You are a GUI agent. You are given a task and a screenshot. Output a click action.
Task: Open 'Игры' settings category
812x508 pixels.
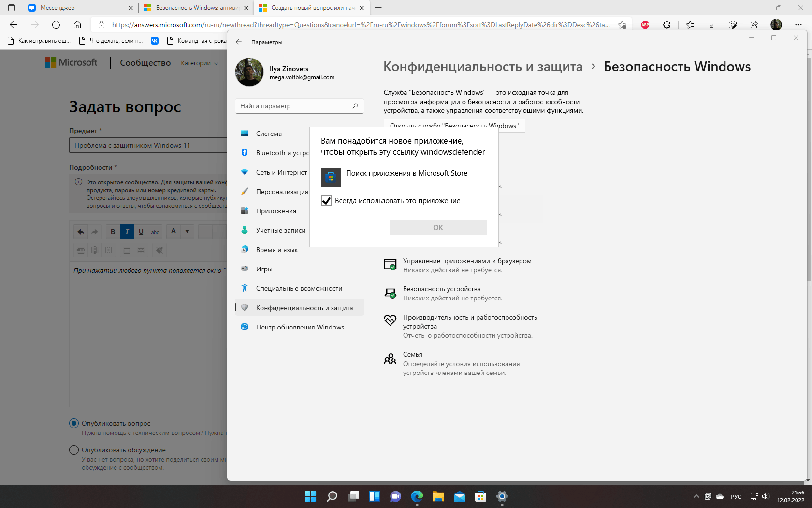coord(299,269)
